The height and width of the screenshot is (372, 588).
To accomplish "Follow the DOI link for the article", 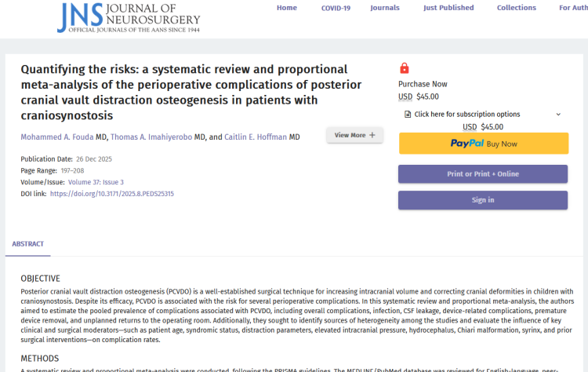I will click(112, 194).
